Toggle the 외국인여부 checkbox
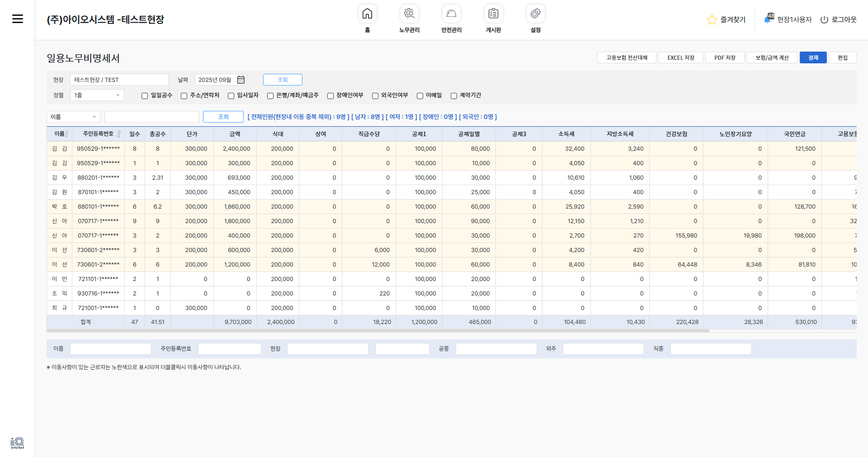868x457 pixels. click(375, 96)
